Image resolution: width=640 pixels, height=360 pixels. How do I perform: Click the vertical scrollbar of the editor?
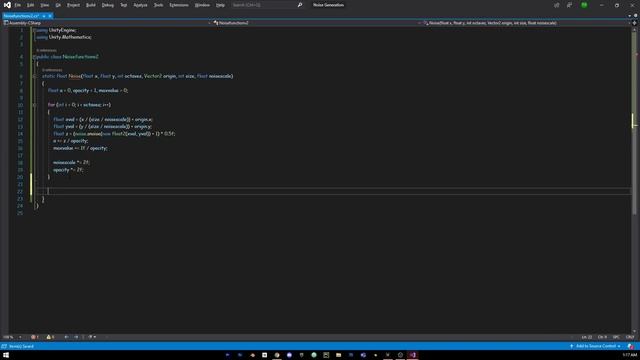tap(634, 180)
